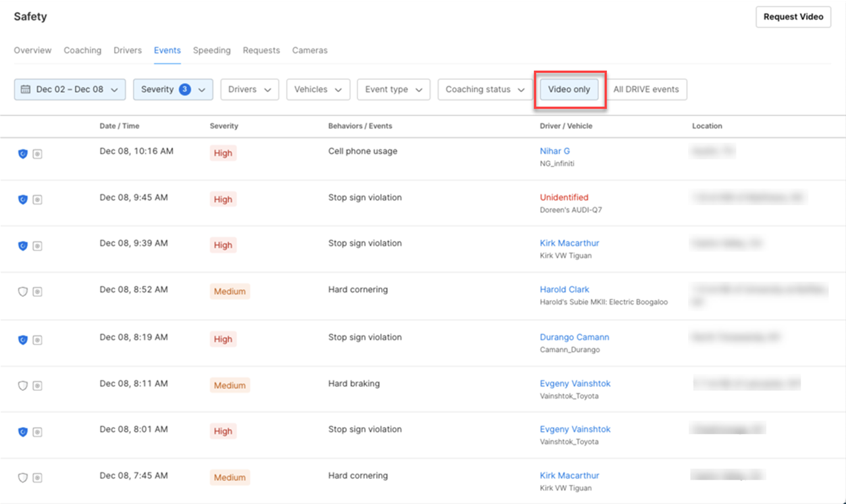Click the grey shield icon on the 8:52 AM event
The height and width of the screenshot is (504, 846).
click(22, 291)
